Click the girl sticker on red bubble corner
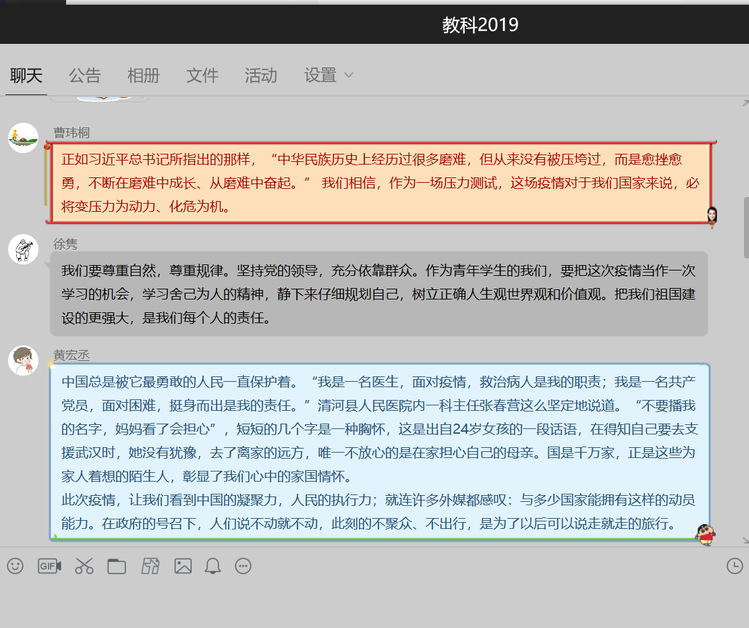Image resolution: width=749 pixels, height=628 pixels. pos(712,217)
